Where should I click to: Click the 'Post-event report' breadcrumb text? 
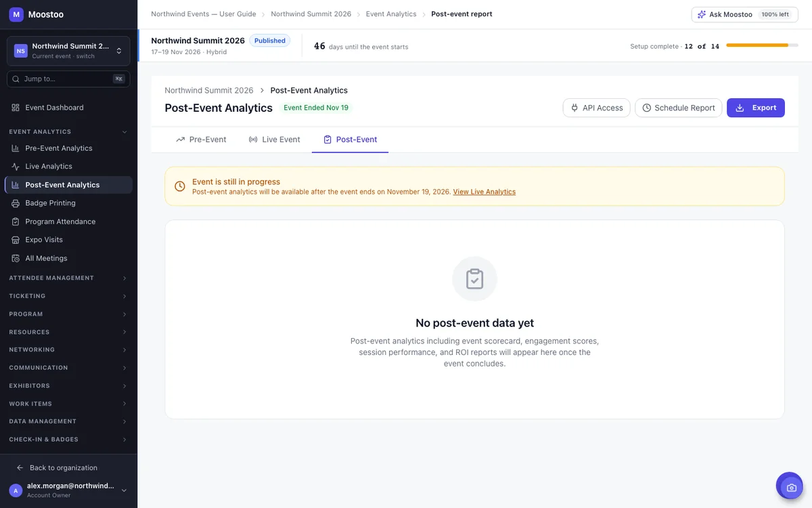pyautogui.click(x=461, y=14)
